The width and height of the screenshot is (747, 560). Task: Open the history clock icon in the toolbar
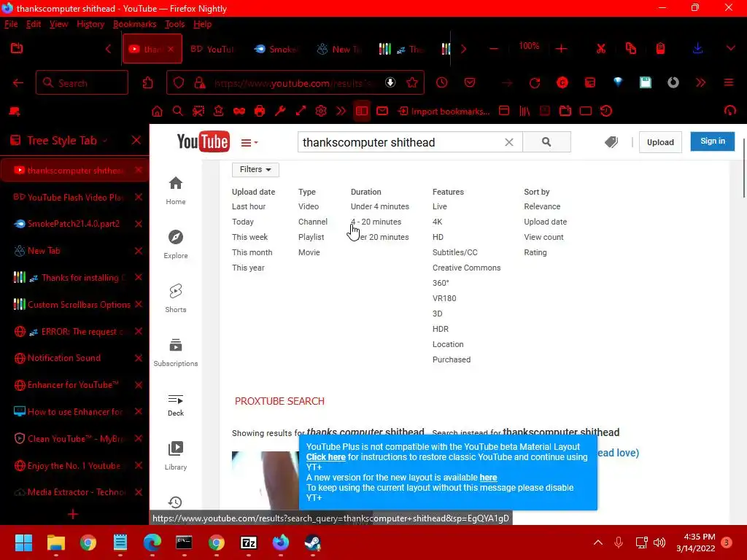(x=441, y=83)
